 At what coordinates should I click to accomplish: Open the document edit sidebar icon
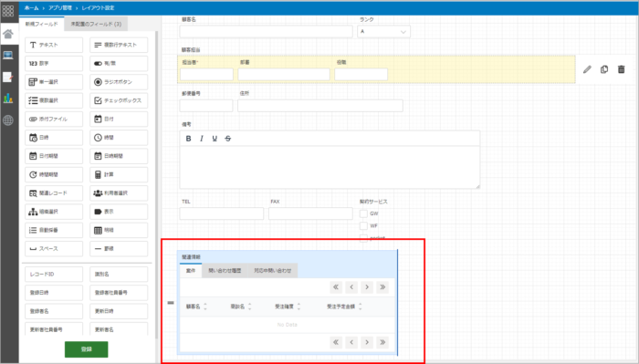[8, 77]
